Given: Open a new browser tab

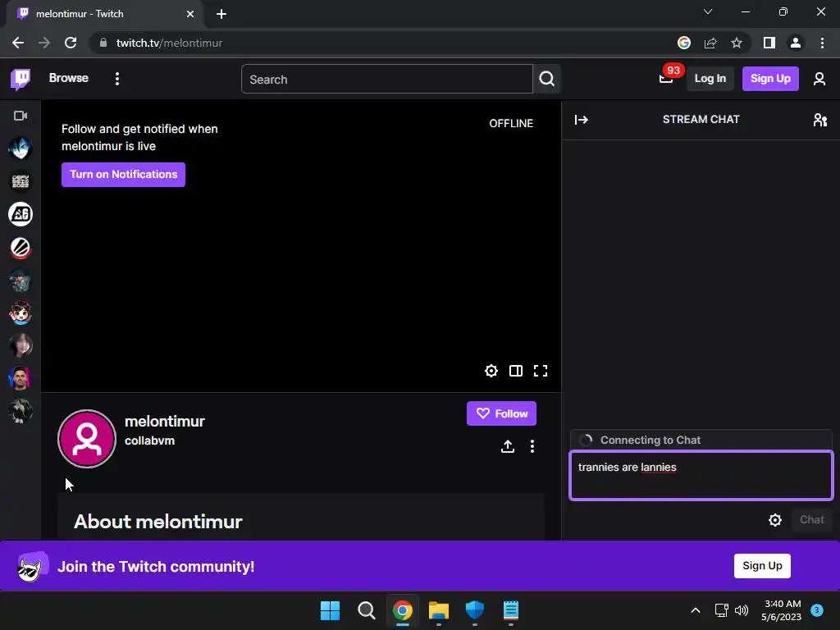Looking at the screenshot, I should [x=221, y=14].
